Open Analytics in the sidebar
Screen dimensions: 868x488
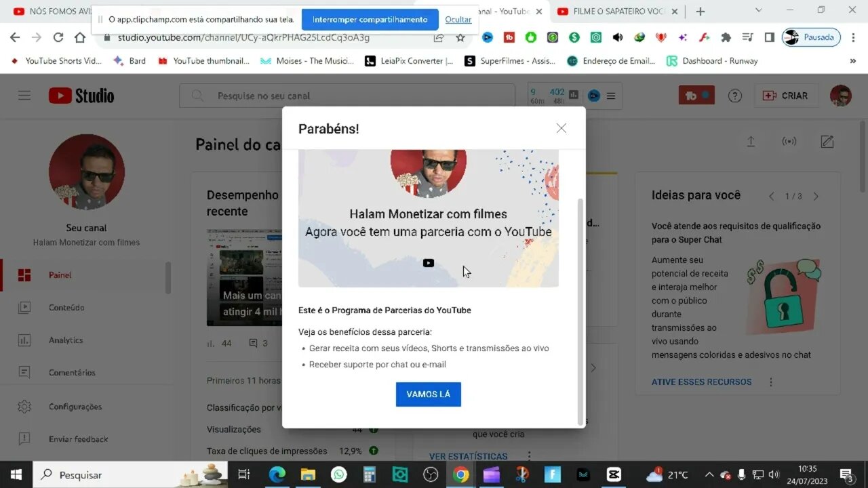(x=84, y=340)
